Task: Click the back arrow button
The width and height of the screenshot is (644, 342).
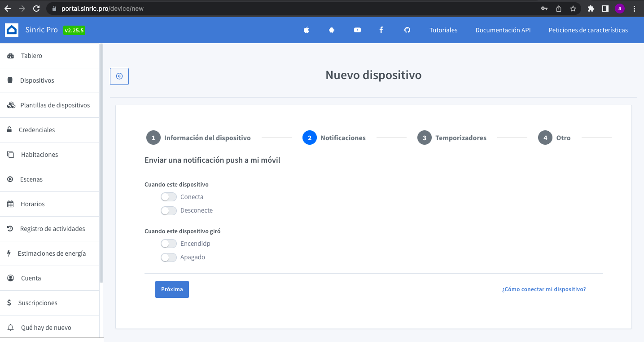Action: pyautogui.click(x=119, y=76)
